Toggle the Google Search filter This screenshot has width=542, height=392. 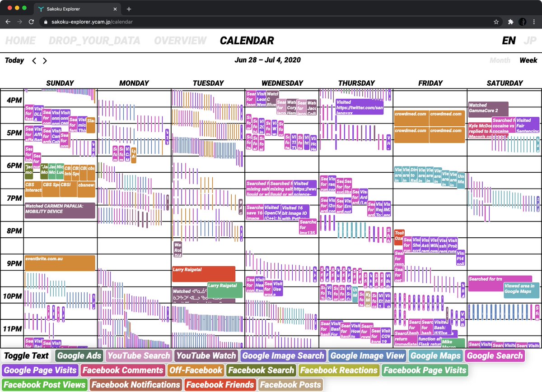495,355
